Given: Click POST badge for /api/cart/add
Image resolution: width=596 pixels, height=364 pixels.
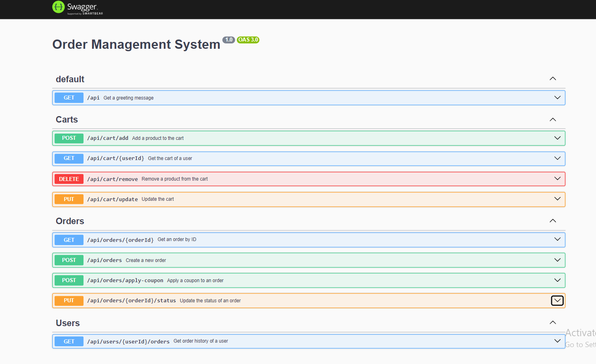Looking at the screenshot, I should click(69, 138).
